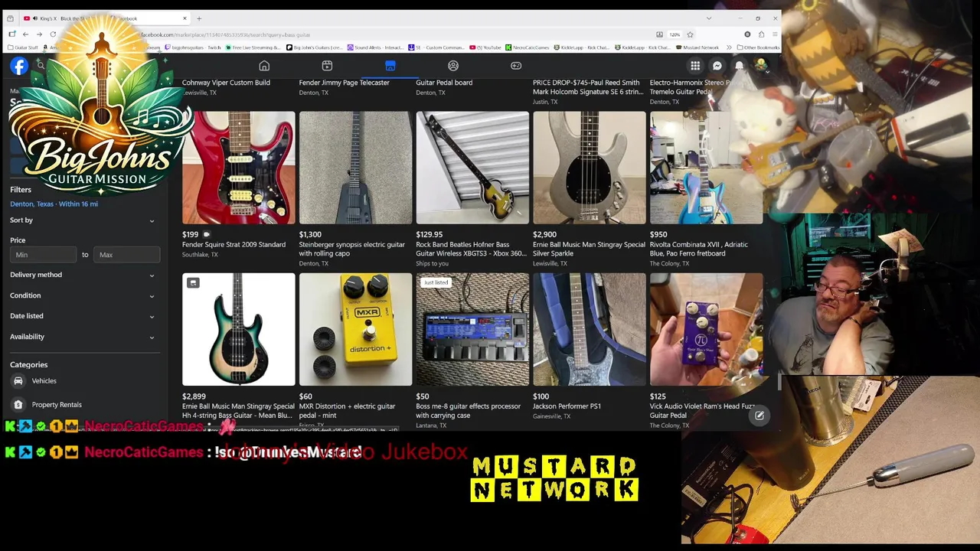Image resolution: width=980 pixels, height=551 pixels.
Task: Open the Beatles Hofner Bass listing photo
Action: [x=472, y=168]
